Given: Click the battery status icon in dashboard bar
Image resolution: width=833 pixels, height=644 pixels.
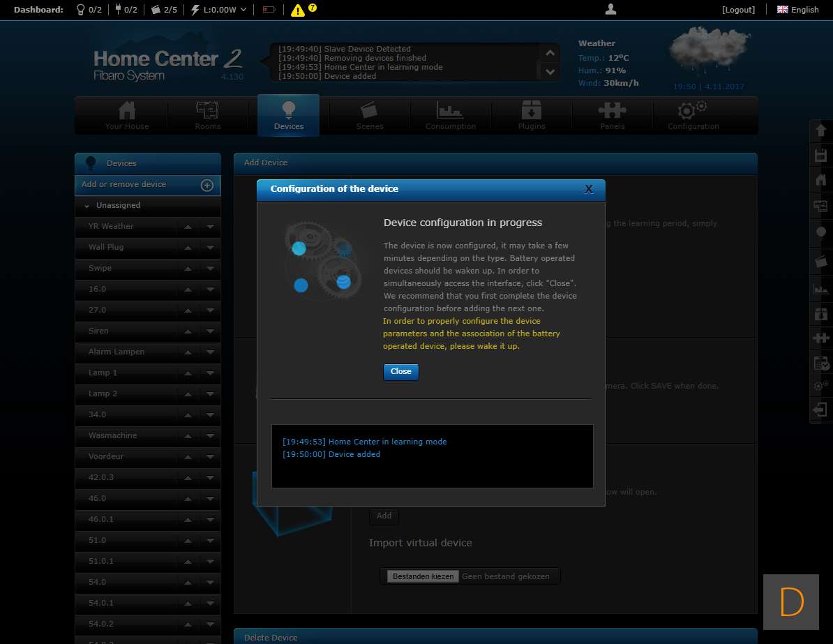Looking at the screenshot, I should tap(269, 10).
